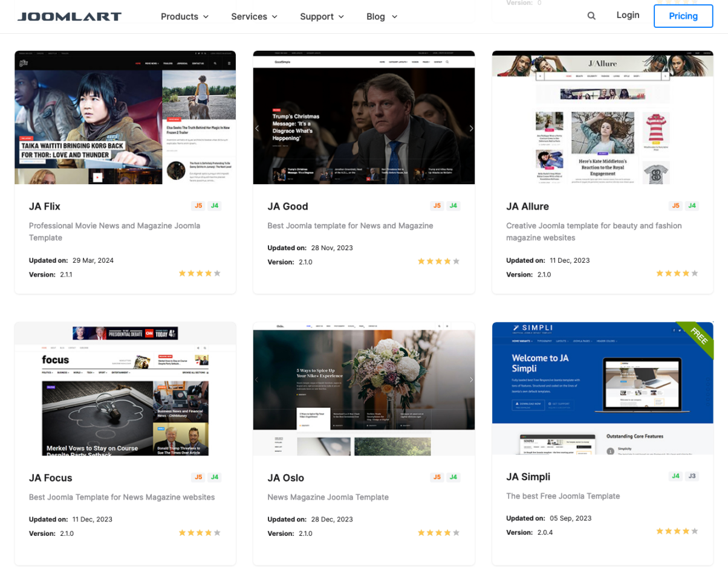Viewport: 728px width, 580px height.
Task: Click the star rating under JA Allure
Action: [x=677, y=274]
